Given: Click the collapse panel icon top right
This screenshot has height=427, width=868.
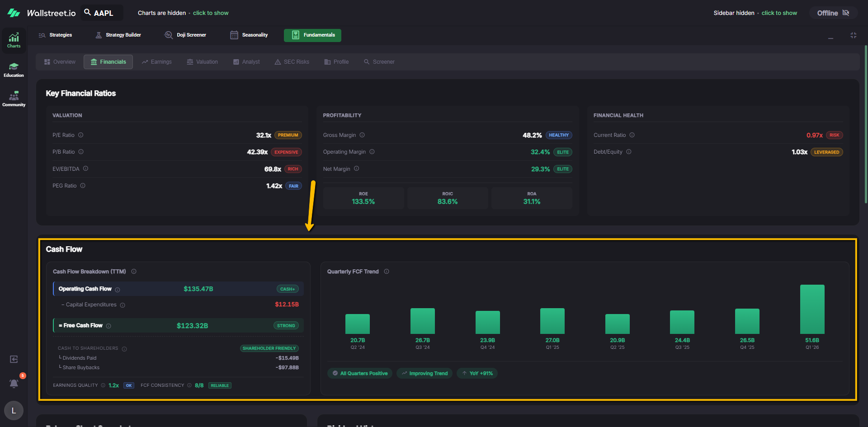Looking at the screenshot, I should pos(853,35).
